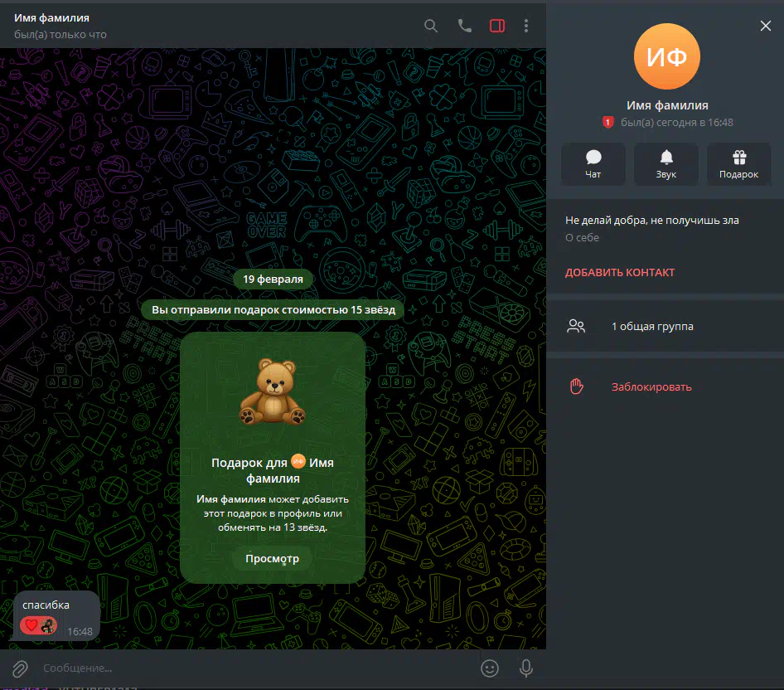
Task: Open the emoji picker smiley icon
Action: [x=490, y=668]
